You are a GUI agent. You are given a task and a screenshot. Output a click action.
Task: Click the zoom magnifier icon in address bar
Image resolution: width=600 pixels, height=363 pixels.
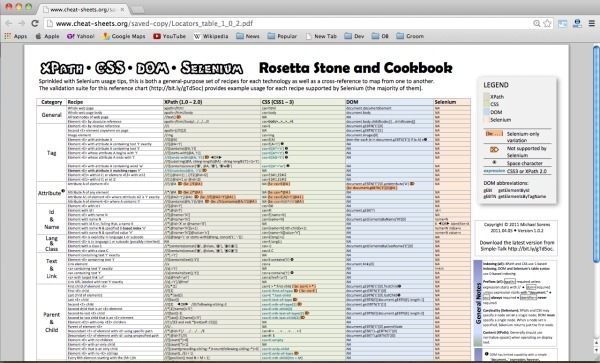(x=537, y=24)
